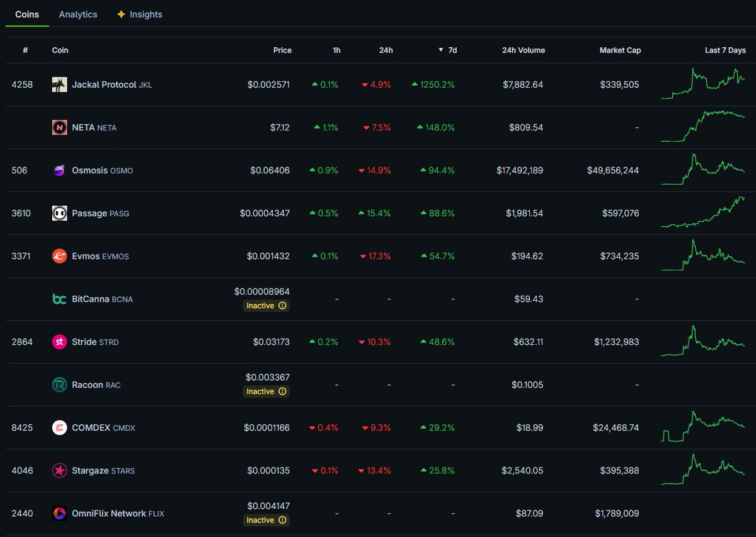
Task: Click NETA price $7.12
Action: (280, 127)
